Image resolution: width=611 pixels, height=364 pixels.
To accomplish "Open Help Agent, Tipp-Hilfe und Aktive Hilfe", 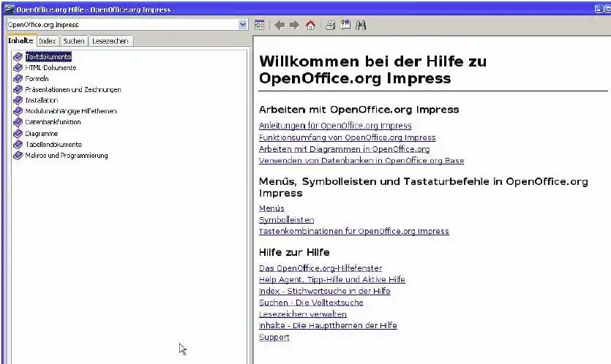I will (x=332, y=279).
